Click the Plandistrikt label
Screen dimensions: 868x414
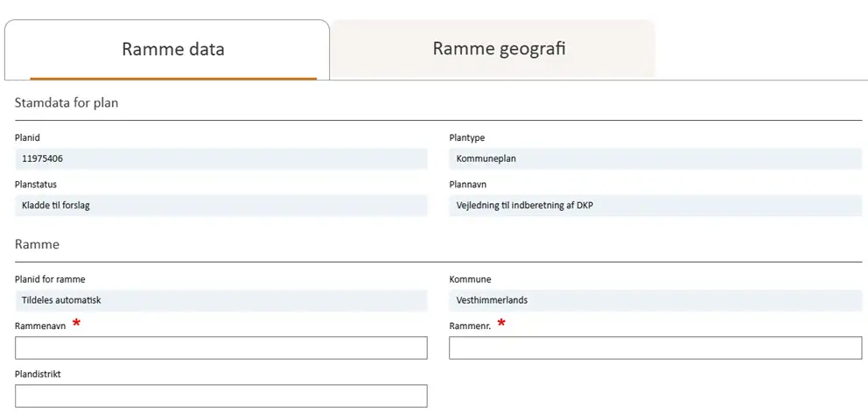(x=38, y=374)
